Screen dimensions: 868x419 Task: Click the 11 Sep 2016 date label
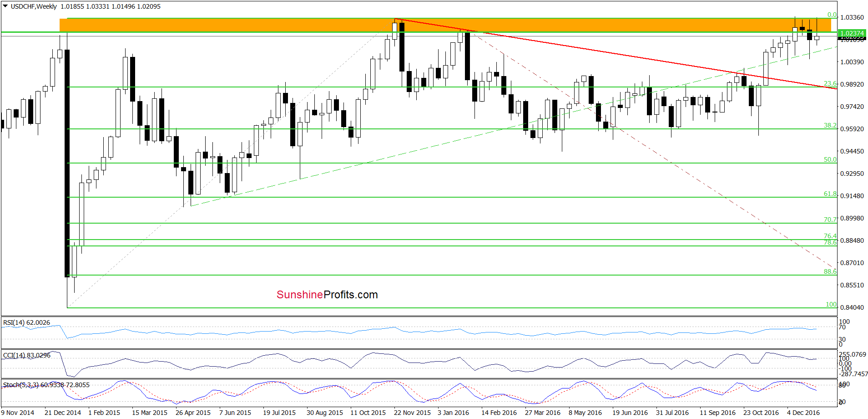(x=717, y=413)
